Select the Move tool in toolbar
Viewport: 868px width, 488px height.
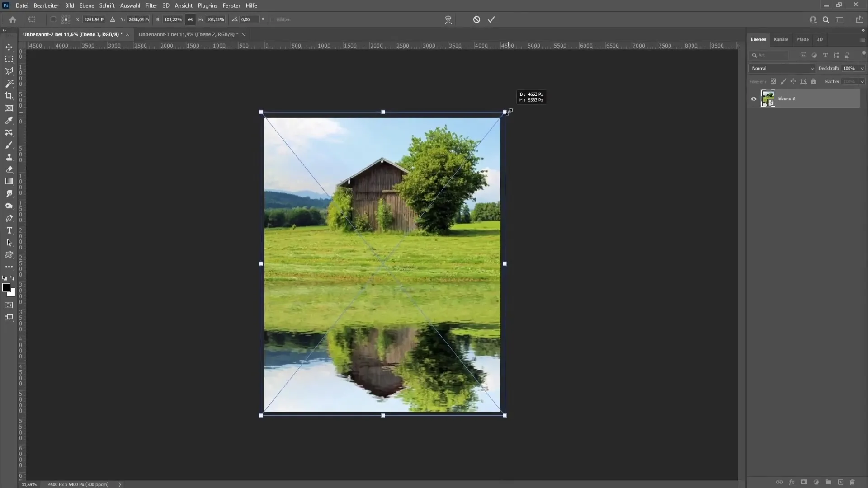pyautogui.click(x=8, y=47)
